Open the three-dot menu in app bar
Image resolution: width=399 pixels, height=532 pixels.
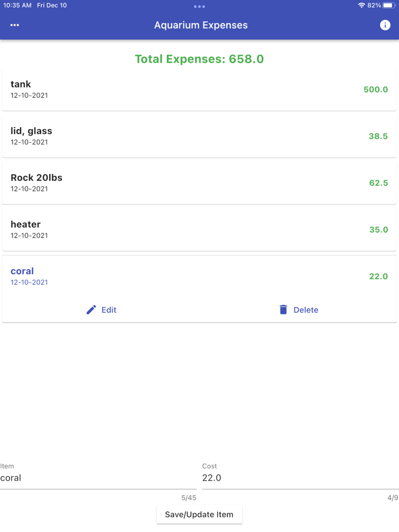click(x=15, y=25)
